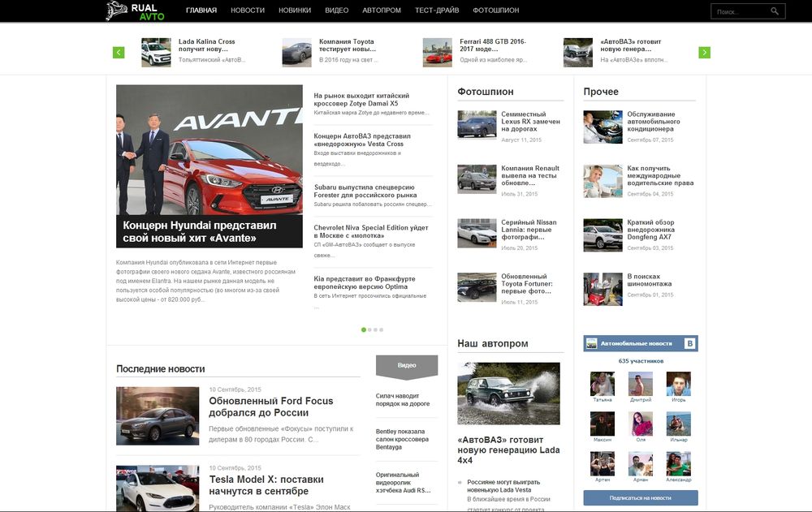Click Оля's avatar in VK widget
This screenshot has width=812, height=512.
click(x=641, y=424)
